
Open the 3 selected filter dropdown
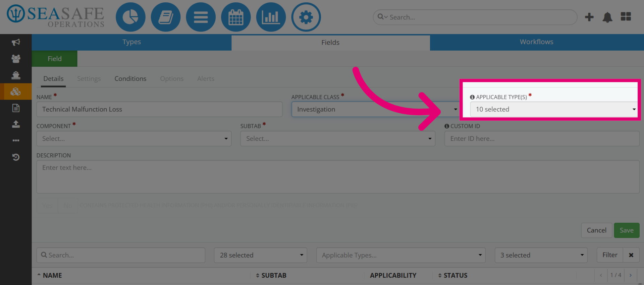[x=541, y=255]
